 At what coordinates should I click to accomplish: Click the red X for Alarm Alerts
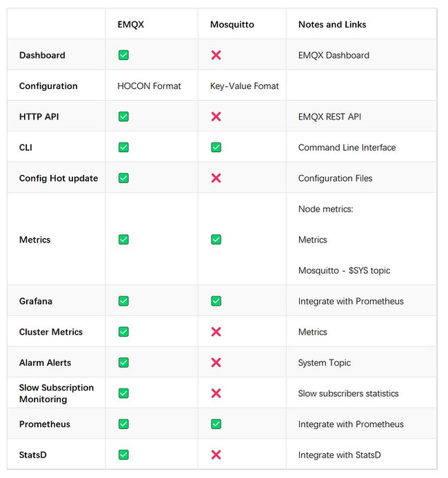pyautogui.click(x=216, y=362)
